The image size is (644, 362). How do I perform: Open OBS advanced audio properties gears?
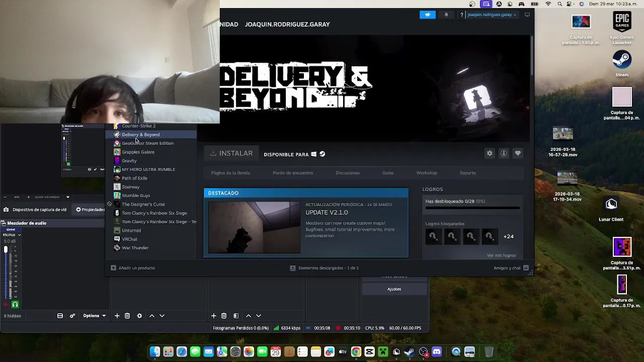point(72,316)
